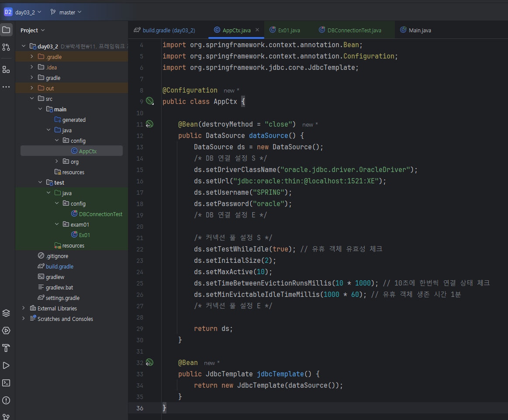Image resolution: width=508 pixels, height=420 pixels.
Task: Open the Run tool window icon
Action: pos(6,365)
